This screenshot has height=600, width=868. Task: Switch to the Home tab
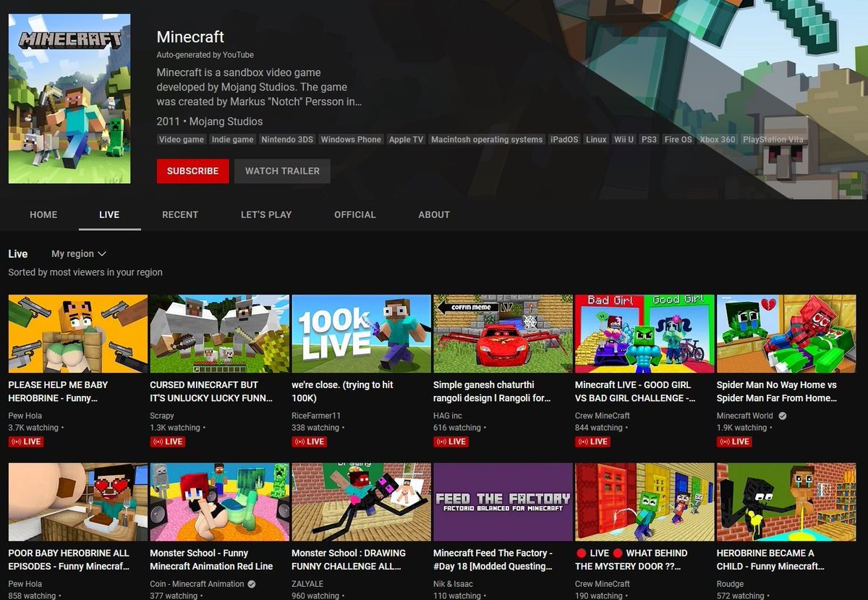pos(43,214)
